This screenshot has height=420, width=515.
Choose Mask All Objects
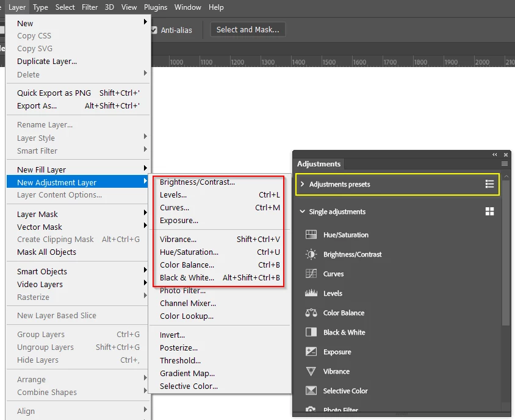[x=78, y=252]
